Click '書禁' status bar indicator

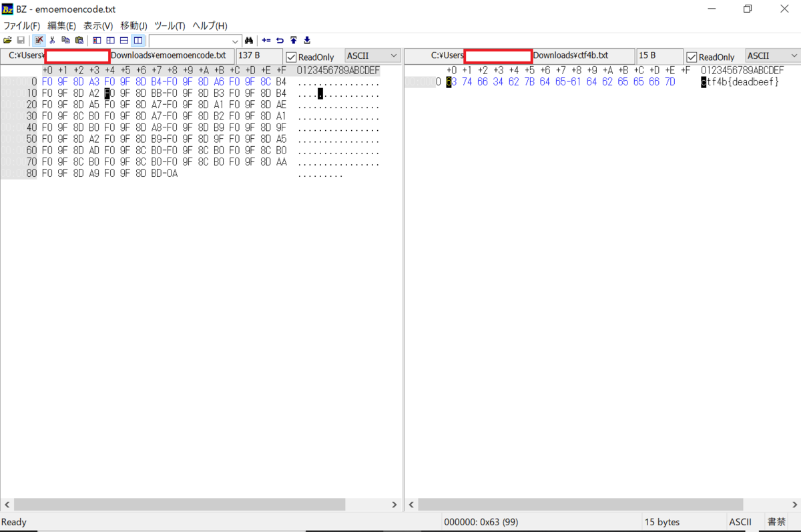(x=776, y=522)
